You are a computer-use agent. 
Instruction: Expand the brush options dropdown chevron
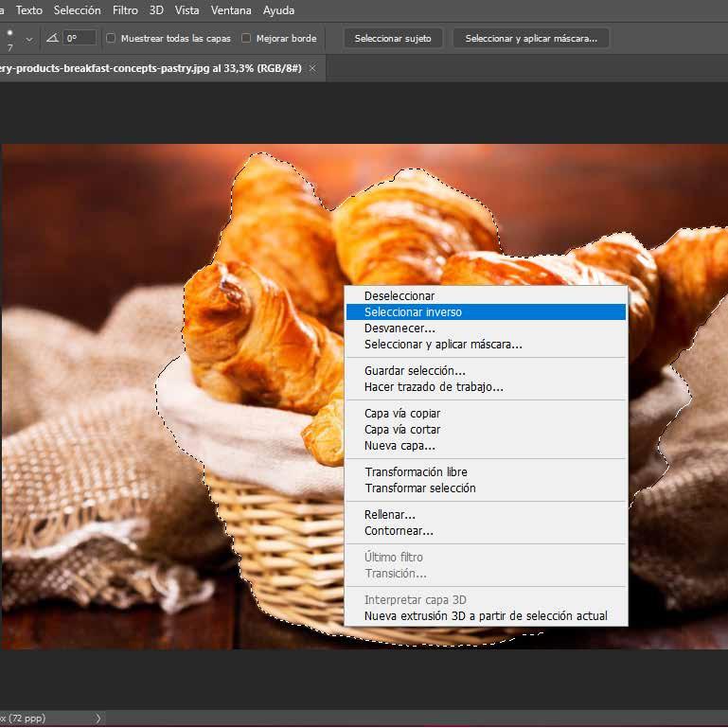pos(29,40)
